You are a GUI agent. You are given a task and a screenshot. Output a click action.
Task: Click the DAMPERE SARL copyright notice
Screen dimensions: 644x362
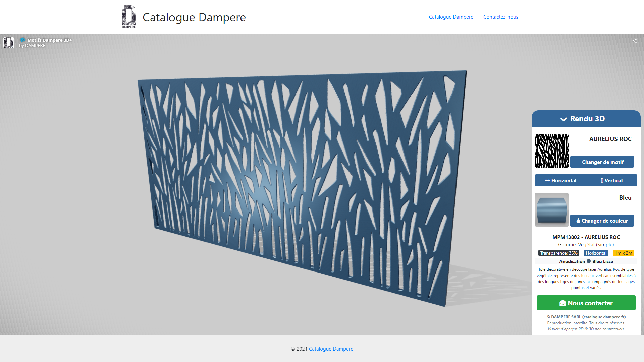point(586,317)
